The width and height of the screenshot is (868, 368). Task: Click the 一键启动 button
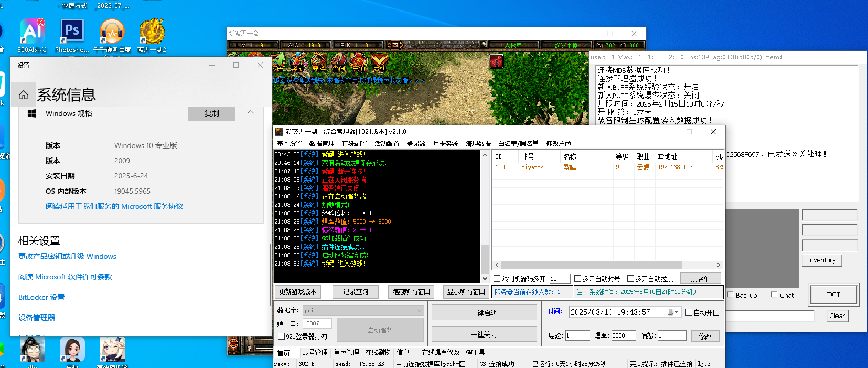484,313
